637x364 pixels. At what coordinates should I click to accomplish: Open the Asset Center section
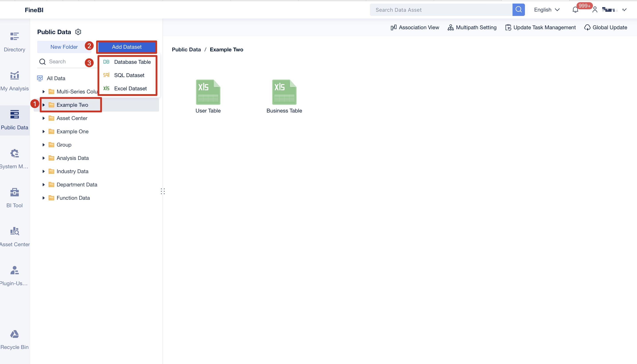(14, 236)
